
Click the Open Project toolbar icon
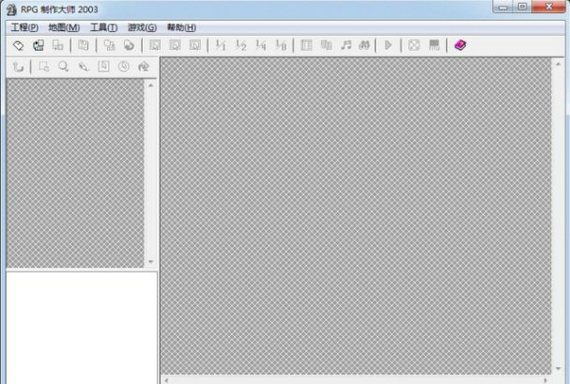tap(38, 45)
